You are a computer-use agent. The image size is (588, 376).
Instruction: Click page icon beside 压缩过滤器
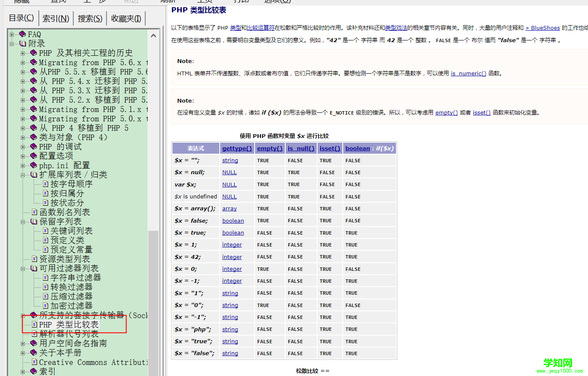(x=46, y=296)
